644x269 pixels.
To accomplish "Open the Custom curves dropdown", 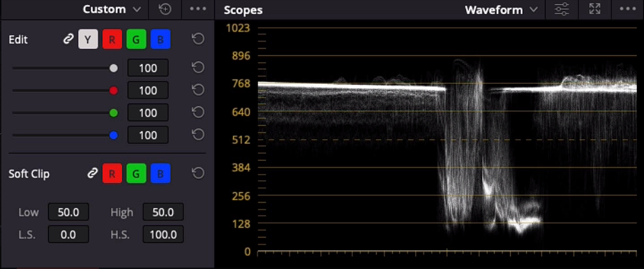I will [x=112, y=9].
